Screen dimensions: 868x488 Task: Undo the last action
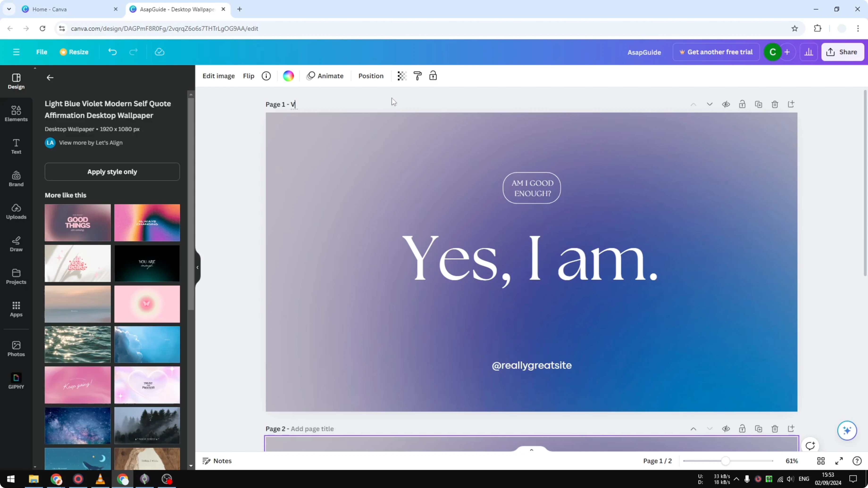coord(112,52)
